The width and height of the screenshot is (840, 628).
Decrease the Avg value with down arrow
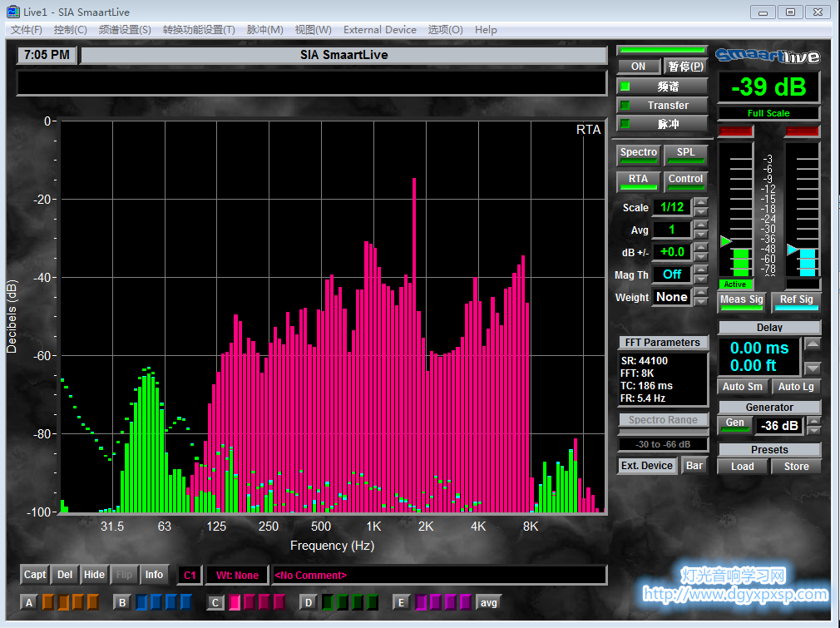[701, 235]
